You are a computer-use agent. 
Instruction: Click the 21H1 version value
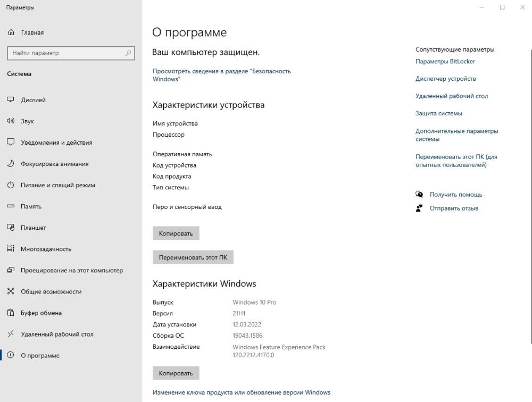click(x=239, y=313)
